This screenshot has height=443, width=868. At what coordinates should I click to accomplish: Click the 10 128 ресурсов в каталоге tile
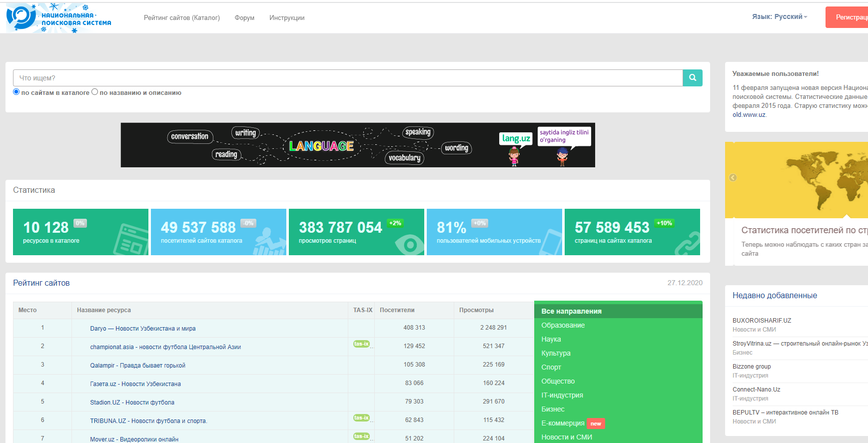pyautogui.click(x=80, y=232)
